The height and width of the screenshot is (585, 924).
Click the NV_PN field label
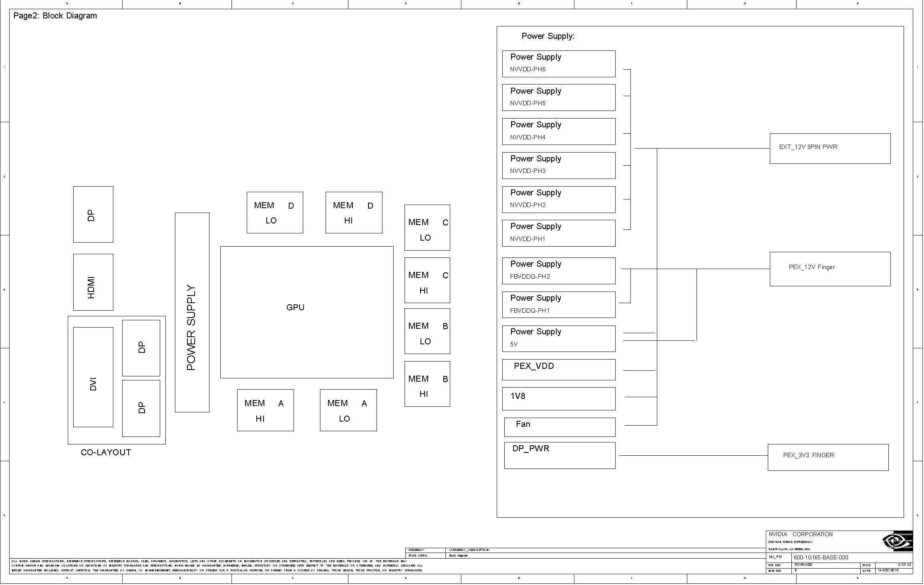point(775,557)
